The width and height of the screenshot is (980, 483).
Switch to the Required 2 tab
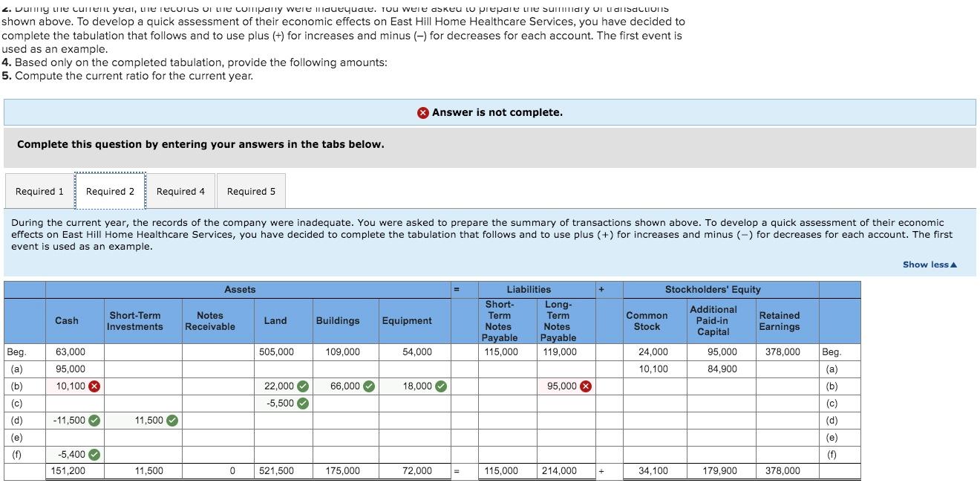pyautogui.click(x=110, y=191)
